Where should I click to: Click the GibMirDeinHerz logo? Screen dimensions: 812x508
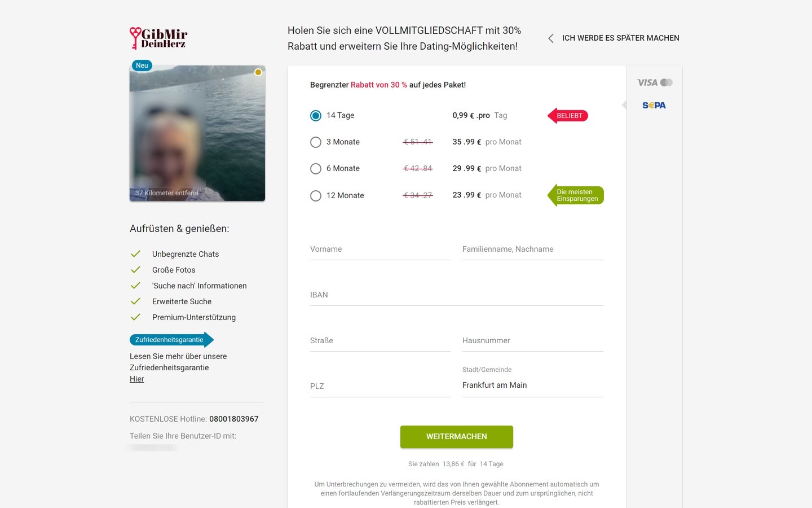158,38
